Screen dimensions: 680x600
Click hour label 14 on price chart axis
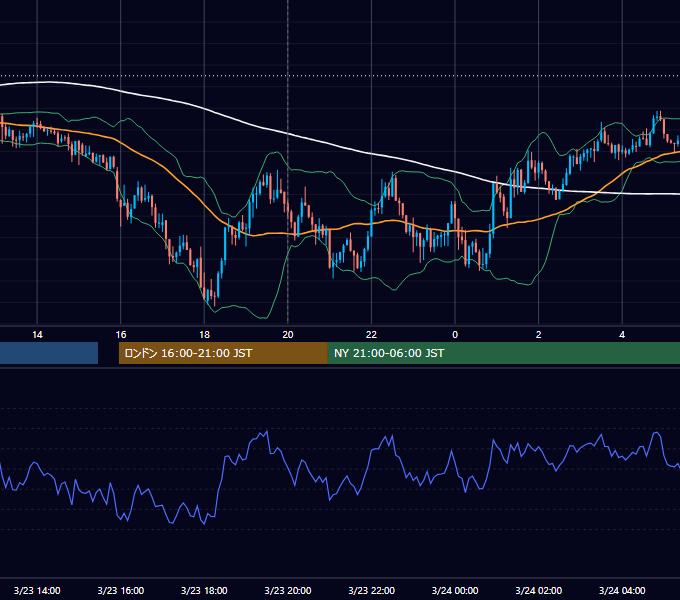click(x=37, y=335)
